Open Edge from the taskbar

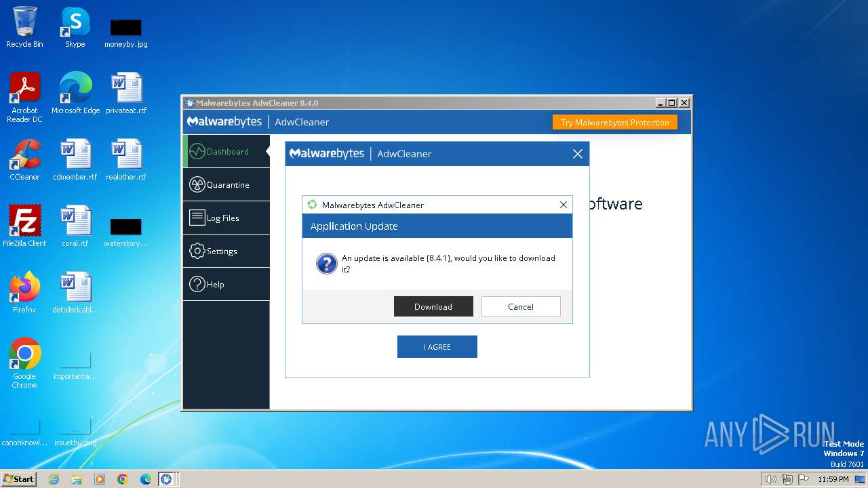coord(146,479)
